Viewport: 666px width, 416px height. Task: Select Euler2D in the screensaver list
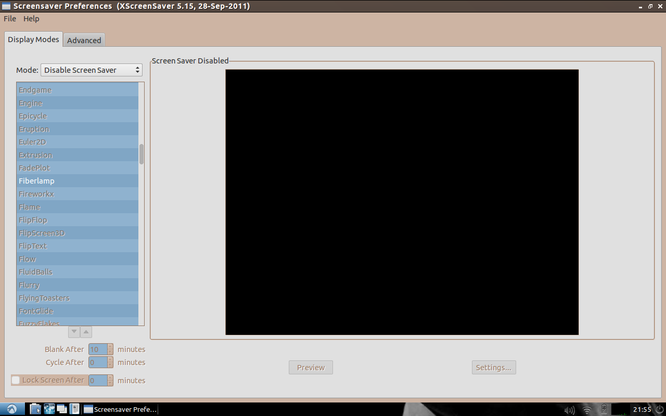click(77, 142)
